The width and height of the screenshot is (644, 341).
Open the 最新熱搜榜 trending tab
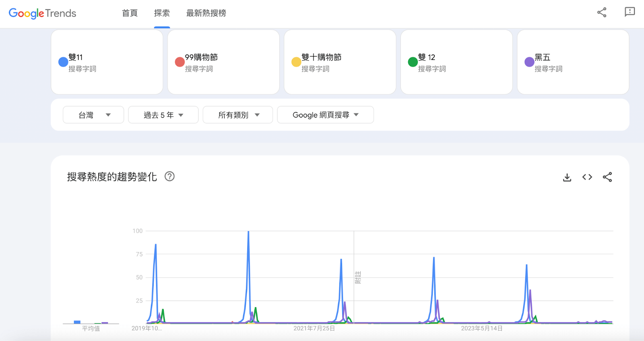[x=206, y=13]
